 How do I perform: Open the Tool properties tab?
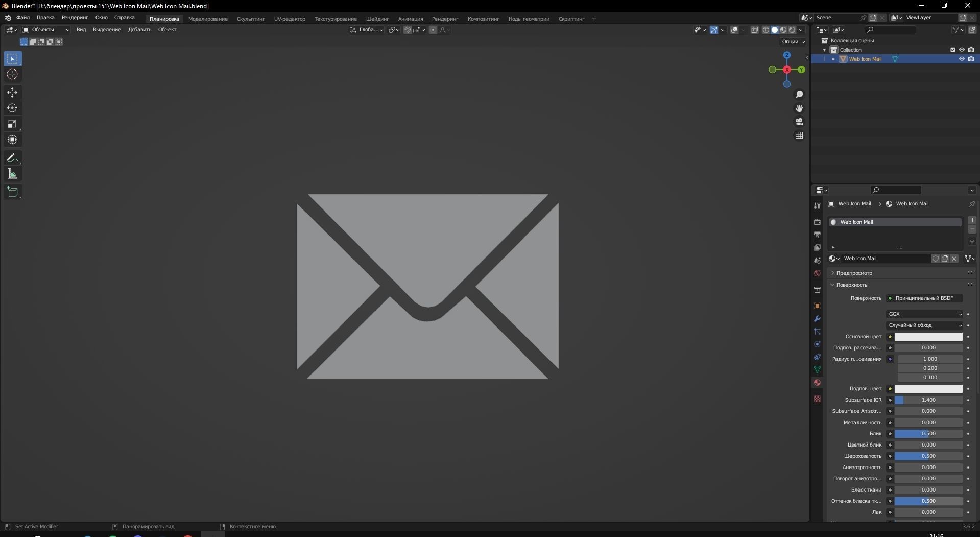coord(817,205)
